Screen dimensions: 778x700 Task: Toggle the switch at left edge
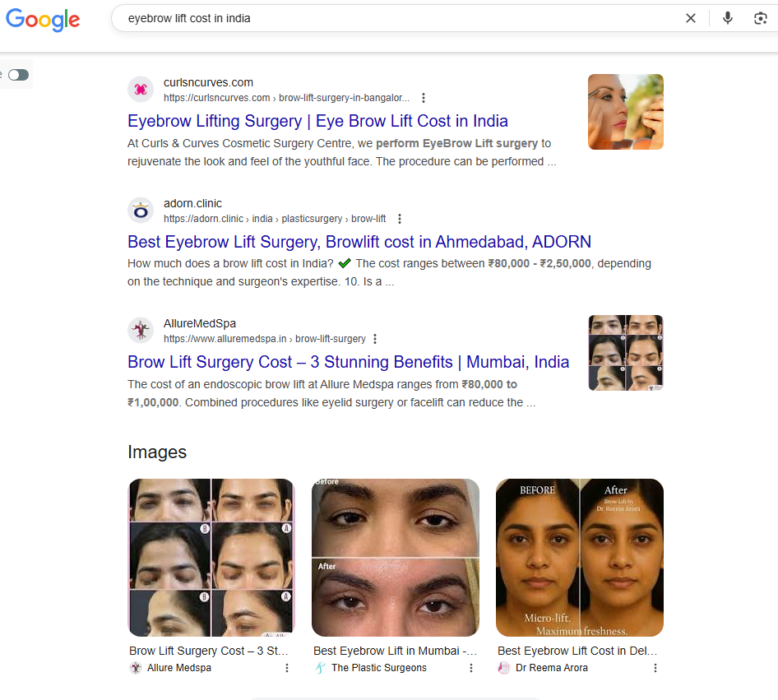(18, 75)
